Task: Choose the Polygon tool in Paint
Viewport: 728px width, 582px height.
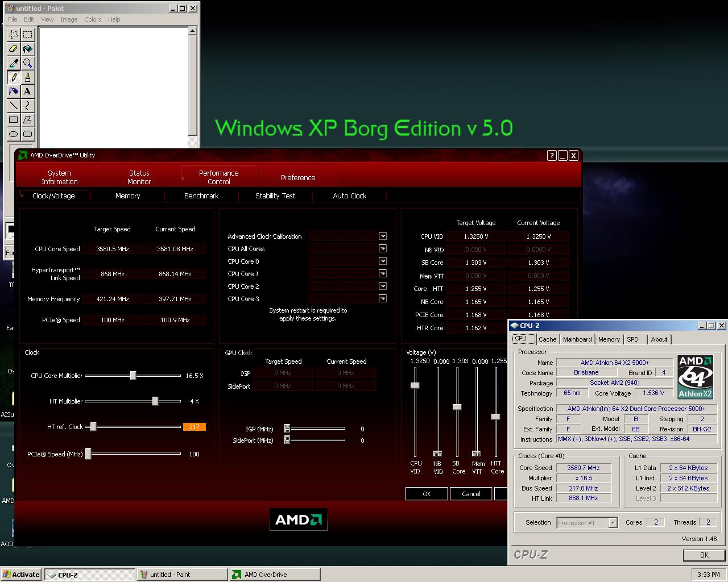Action: tap(27, 120)
